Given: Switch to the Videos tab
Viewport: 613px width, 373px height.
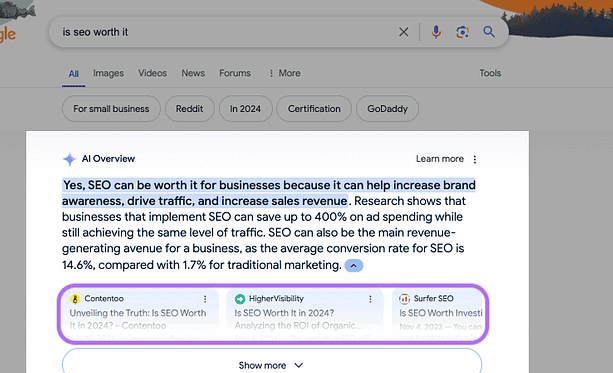Looking at the screenshot, I should 152,73.
